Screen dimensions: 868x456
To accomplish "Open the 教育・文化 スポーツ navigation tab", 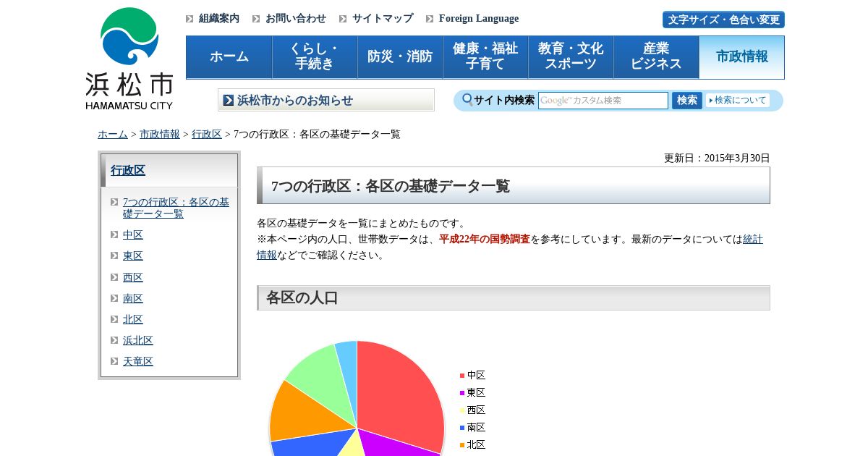I will [571, 57].
